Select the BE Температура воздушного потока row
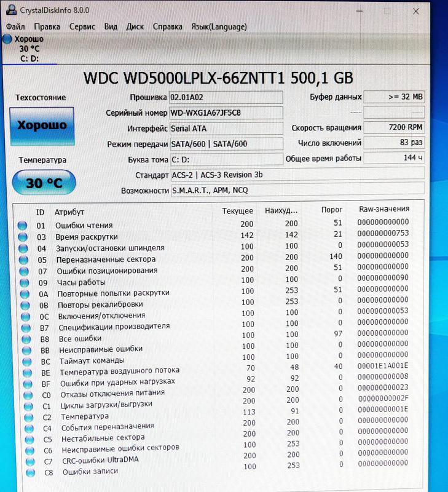This screenshot has width=448, height=492. (119, 371)
